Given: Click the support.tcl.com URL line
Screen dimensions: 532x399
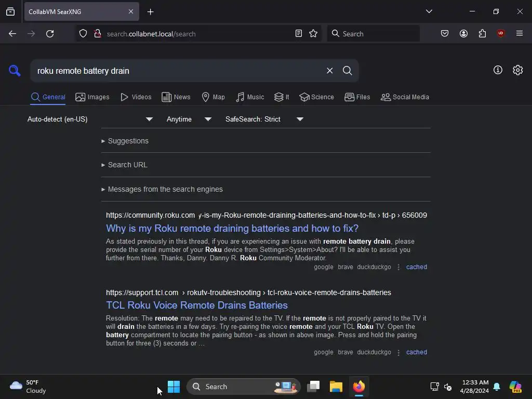Looking at the screenshot, I should click(x=248, y=292).
